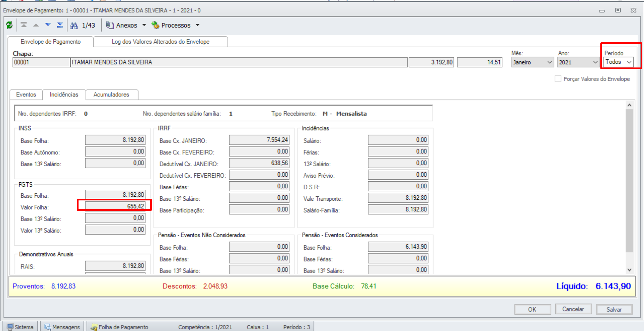
Task: Click the name field ITAMAR MENDES DA SILVEIRA
Action: click(239, 62)
